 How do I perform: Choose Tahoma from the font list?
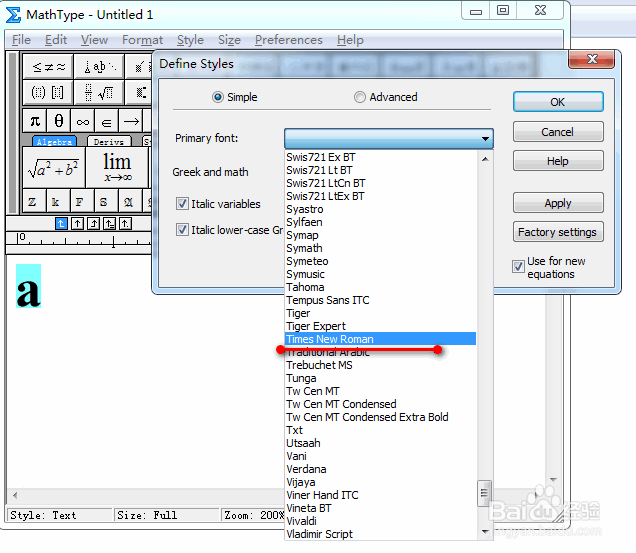380,287
